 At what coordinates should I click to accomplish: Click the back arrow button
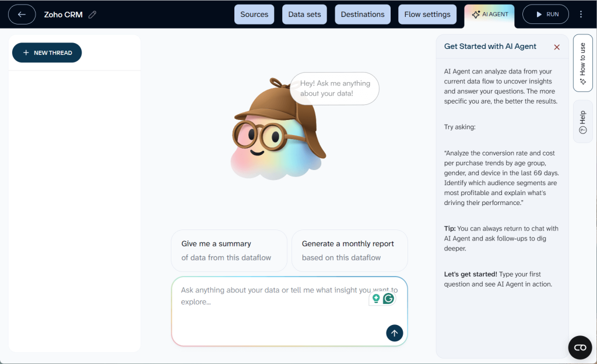[22, 15]
